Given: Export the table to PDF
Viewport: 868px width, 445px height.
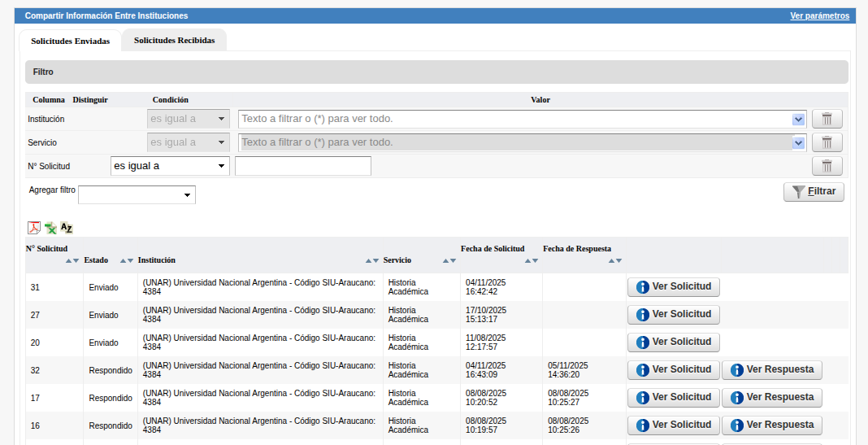Looking at the screenshot, I should (34, 228).
